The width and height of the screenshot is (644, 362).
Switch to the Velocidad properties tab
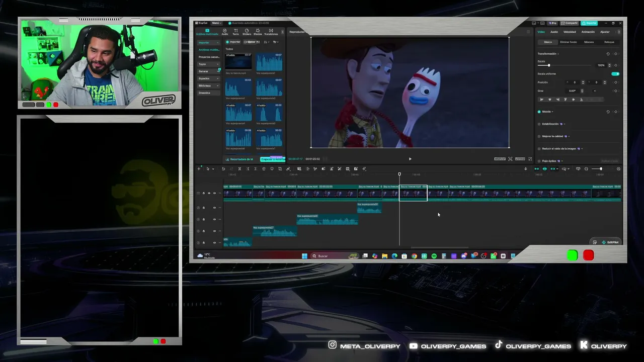570,32
